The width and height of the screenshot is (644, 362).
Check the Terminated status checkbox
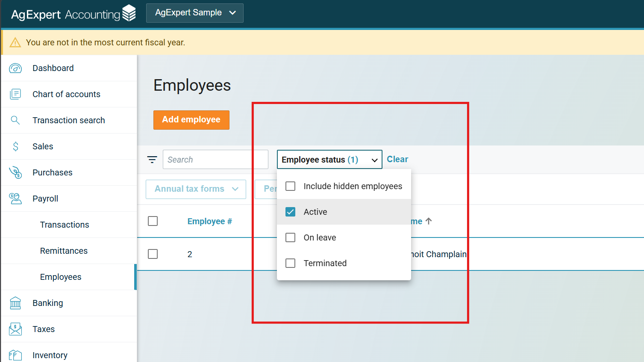pos(291,263)
